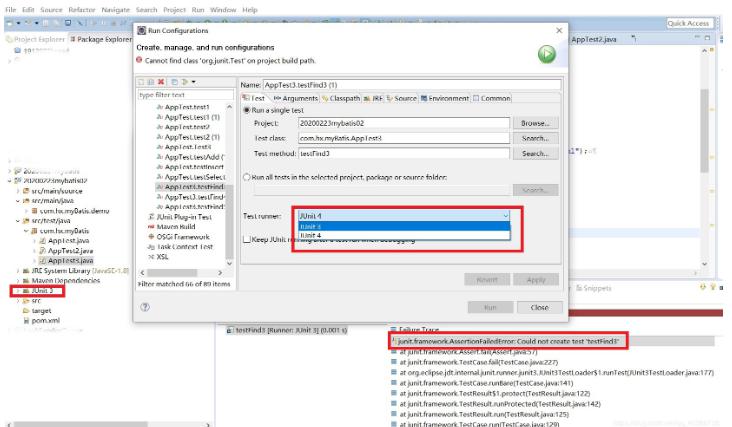The height and width of the screenshot is (427, 732).
Task: Click the new launch configuration icon
Action: tap(141, 82)
